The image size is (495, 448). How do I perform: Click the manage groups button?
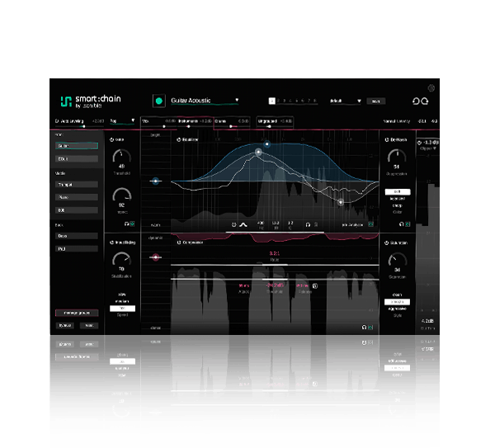pos(77,313)
